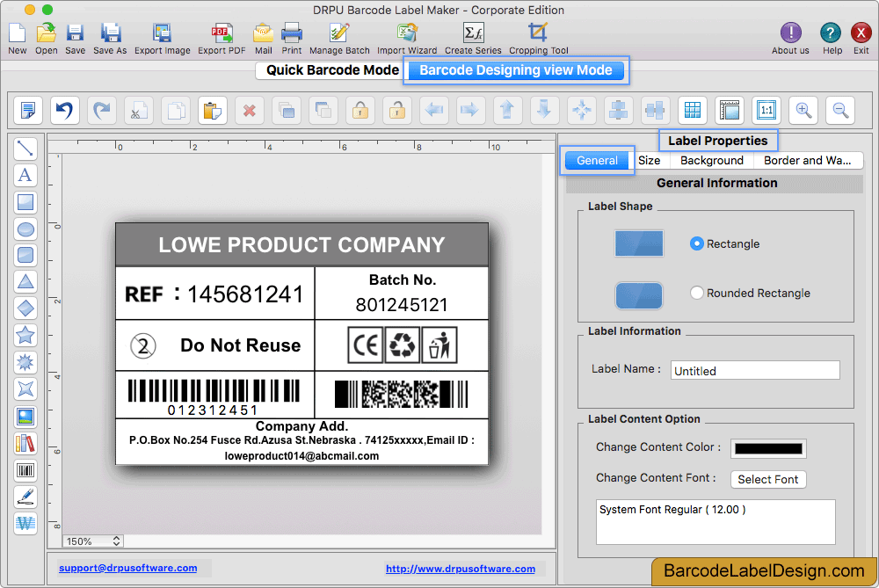Image resolution: width=879 pixels, height=588 pixels.
Task: Click the Redo arrow icon
Action: [101, 110]
